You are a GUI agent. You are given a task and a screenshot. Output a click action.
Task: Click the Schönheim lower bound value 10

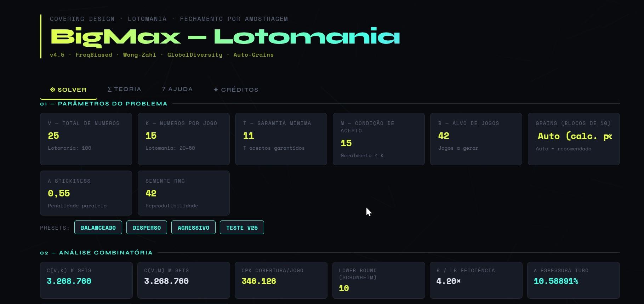coord(344,288)
